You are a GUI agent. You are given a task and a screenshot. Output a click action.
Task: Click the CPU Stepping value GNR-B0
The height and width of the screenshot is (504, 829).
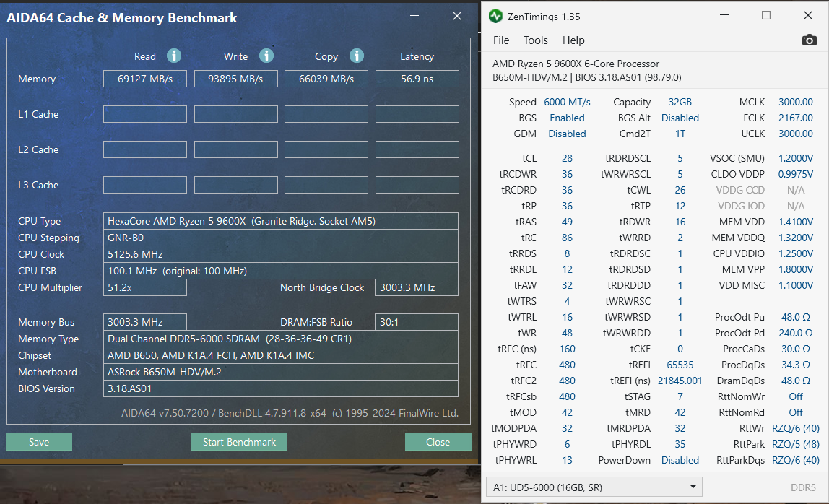coord(281,238)
